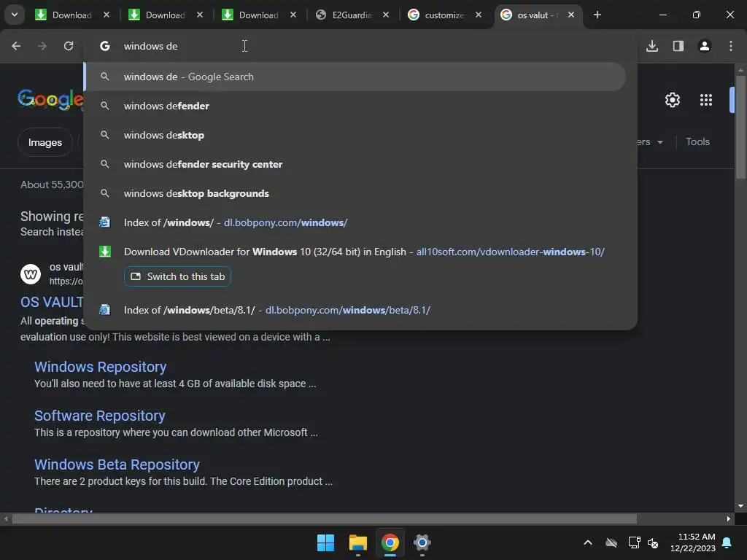Open 'Index of /windows/beta/8.1/' suggestion
The width and height of the screenshot is (747, 560).
click(x=355, y=310)
